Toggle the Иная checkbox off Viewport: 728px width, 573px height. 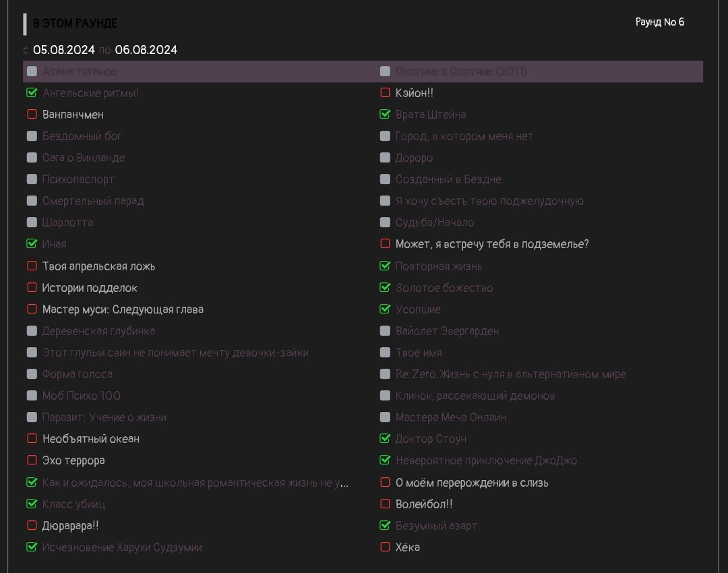tap(32, 244)
